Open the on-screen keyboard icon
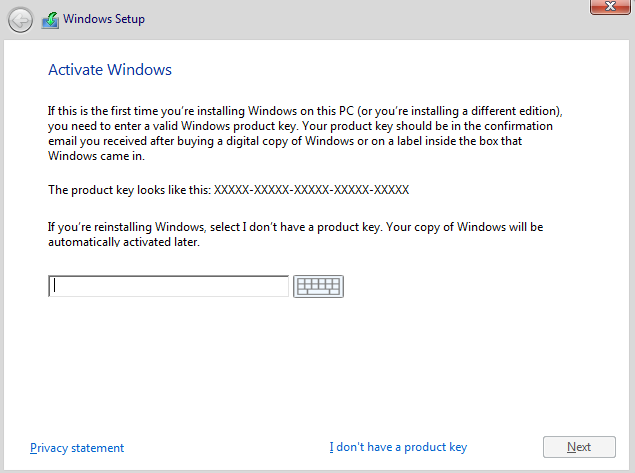 318,286
